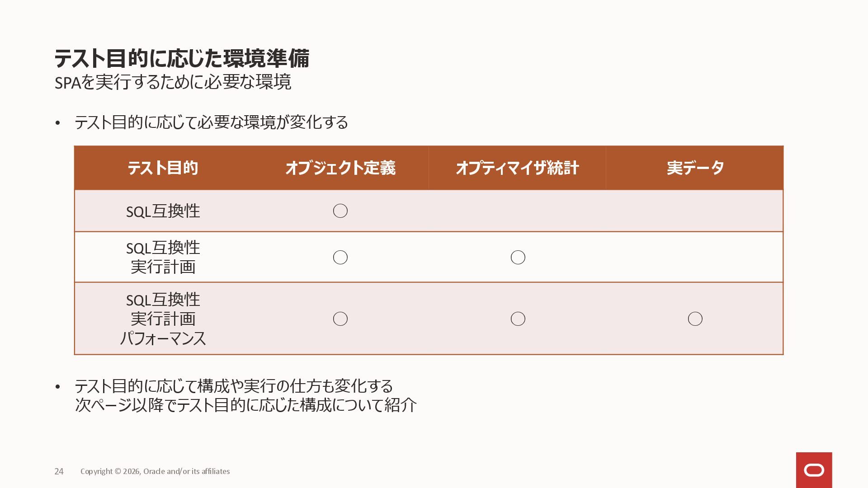Click the page number 24
Screen dimensions: 868x488
[59, 471]
